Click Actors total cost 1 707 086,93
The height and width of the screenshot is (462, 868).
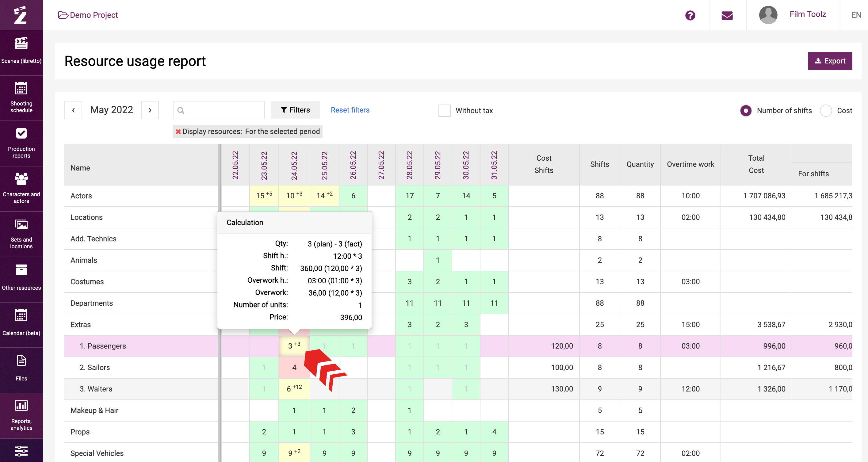(764, 196)
